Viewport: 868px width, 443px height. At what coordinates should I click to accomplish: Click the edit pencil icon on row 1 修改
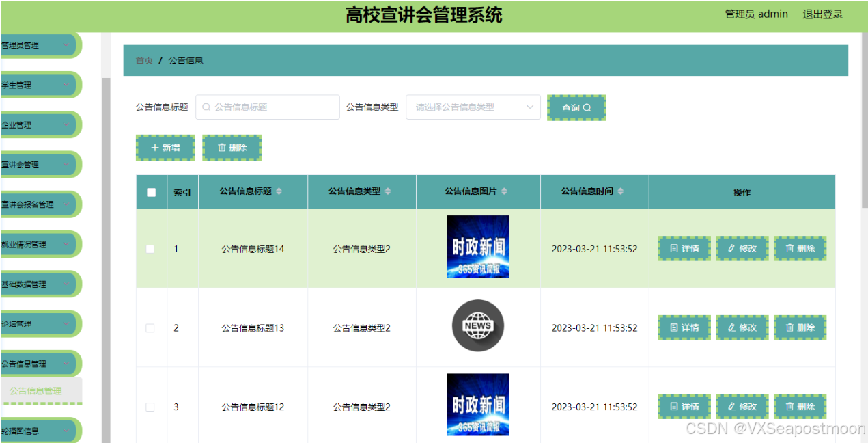point(731,248)
